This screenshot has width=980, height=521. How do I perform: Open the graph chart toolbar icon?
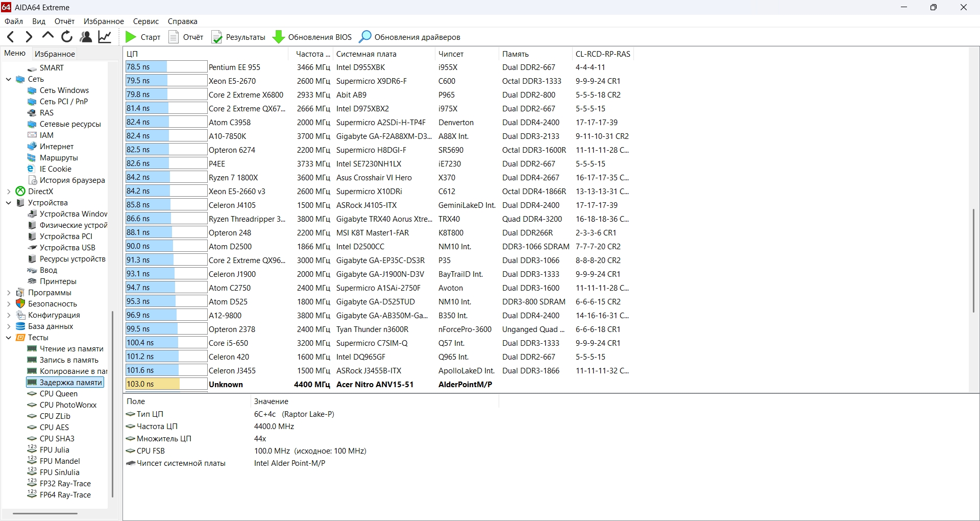click(105, 37)
